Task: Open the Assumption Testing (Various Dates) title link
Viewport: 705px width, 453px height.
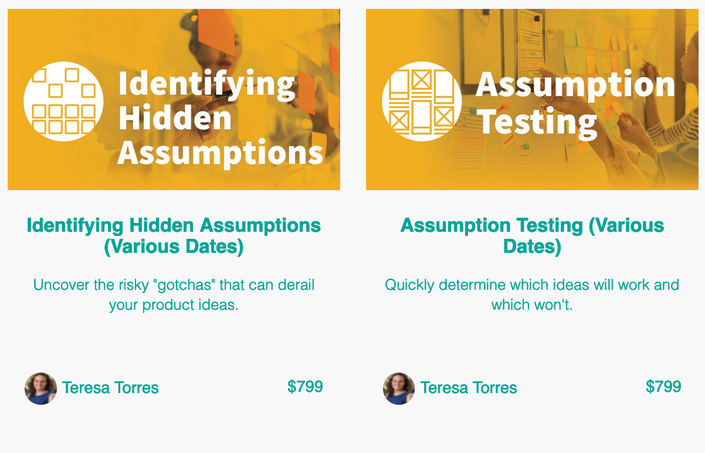Action: point(532,236)
